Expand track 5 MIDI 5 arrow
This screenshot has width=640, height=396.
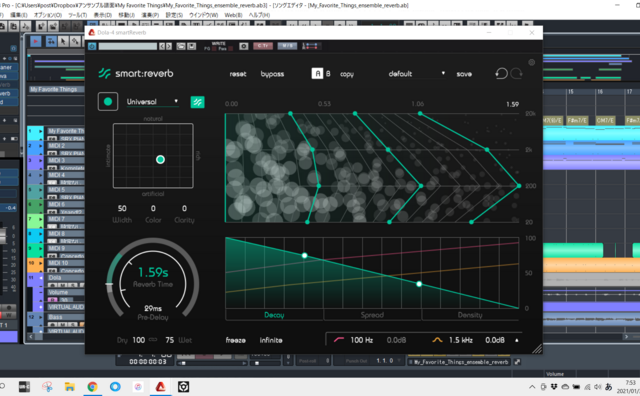click(40, 190)
